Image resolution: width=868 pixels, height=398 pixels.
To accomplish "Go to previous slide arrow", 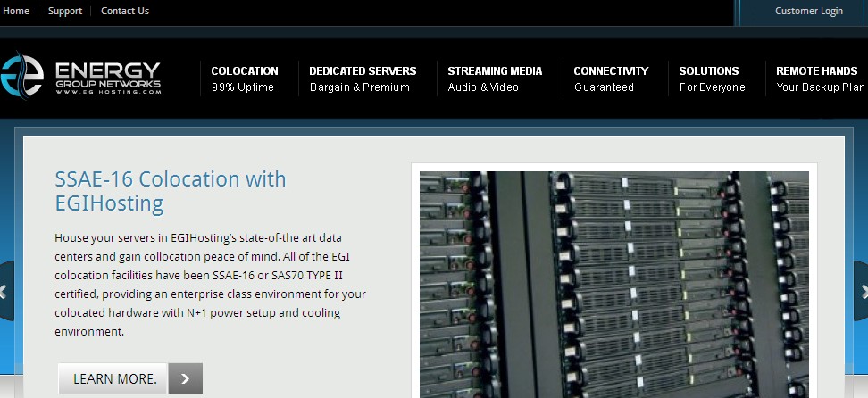I will [5, 291].
